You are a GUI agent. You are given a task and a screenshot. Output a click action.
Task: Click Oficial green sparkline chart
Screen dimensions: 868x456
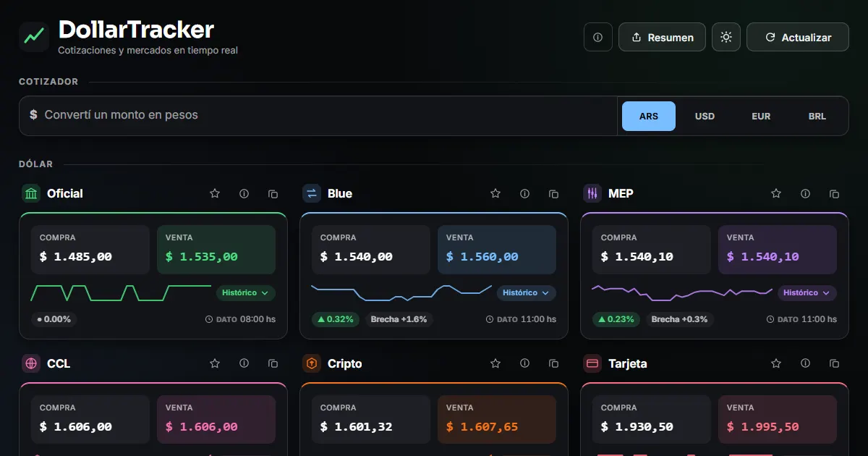click(x=121, y=293)
